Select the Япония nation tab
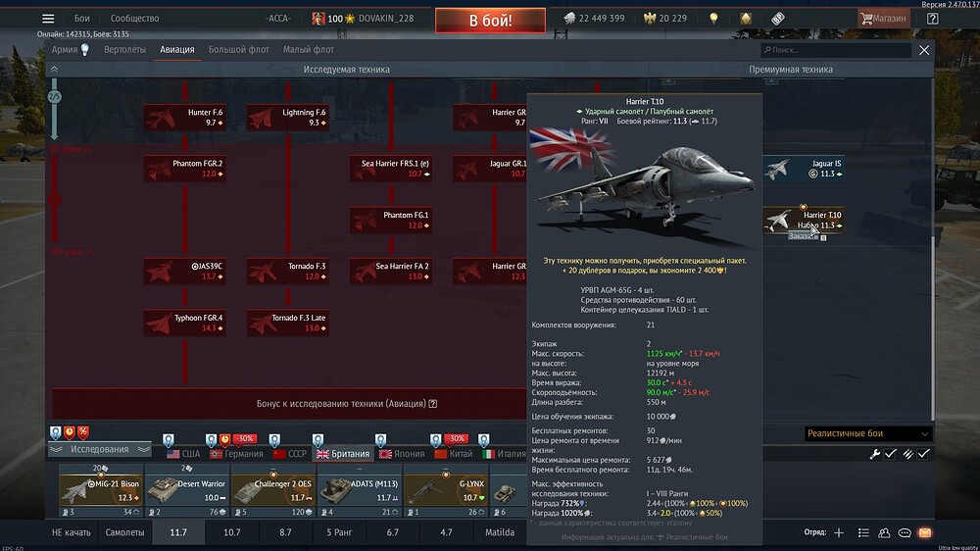This screenshot has width=980, height=551. (402, 454)
